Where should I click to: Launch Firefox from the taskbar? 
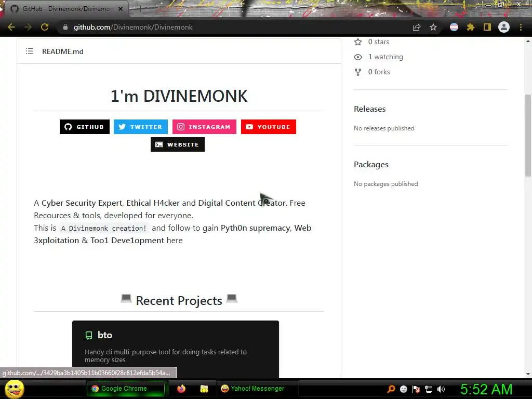[181, 389]
